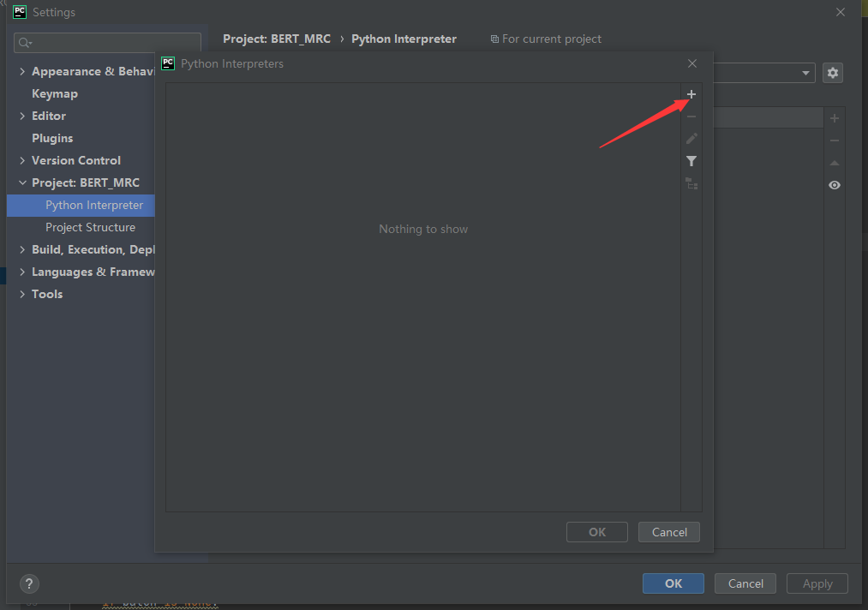This screenshot has height=610, width=868.
Task: Click the 'For current project' label
Action: (551, 39)
